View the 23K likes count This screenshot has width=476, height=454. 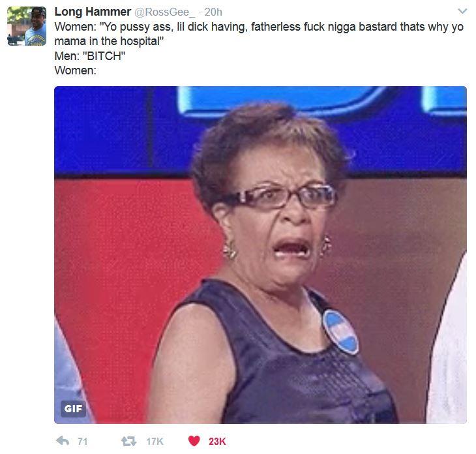pos(217,441)
